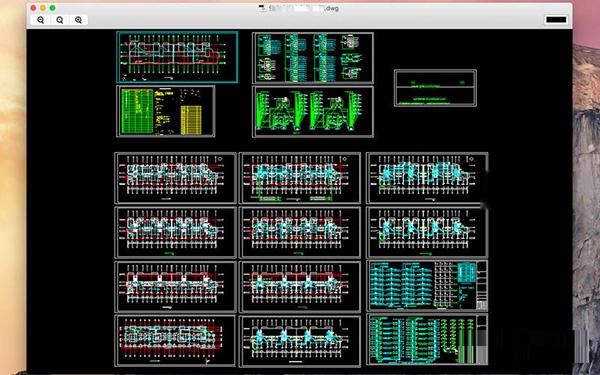Click the middle magnifier zoom icon in toolbar
This screenshot has width=600, height=375.
coord(60,20)
